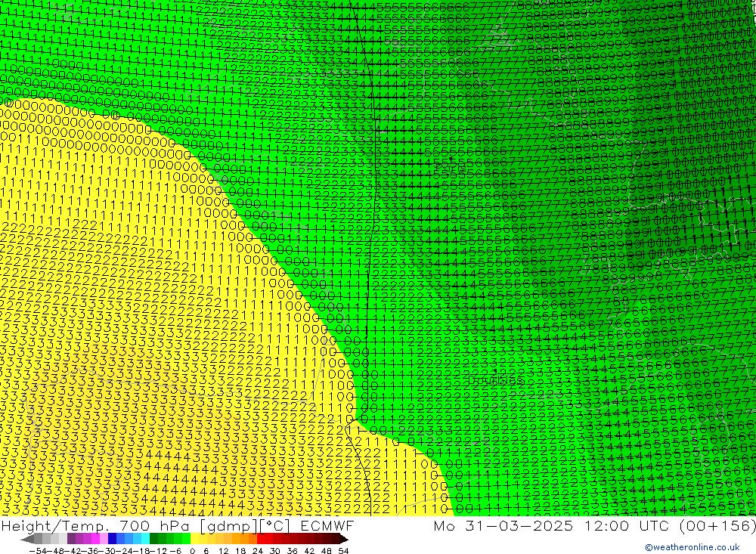Click the forecast offset "(00+156)"
The image size is (756, 554).
[x=717, y=526]
